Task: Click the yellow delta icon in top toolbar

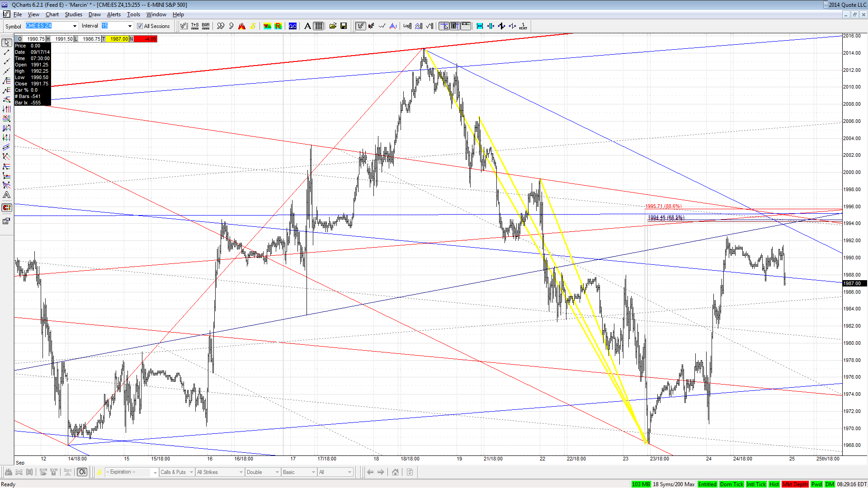Action: [253, 26]
